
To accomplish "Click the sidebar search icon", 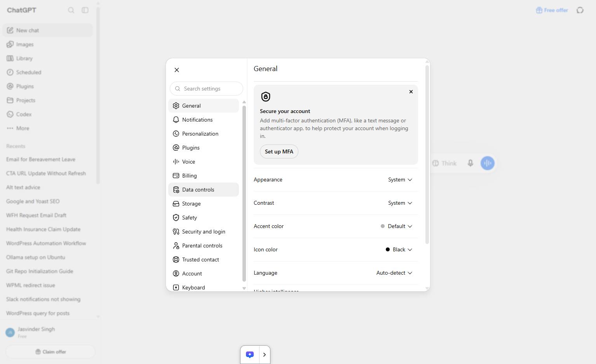I will (x=71, y=10).
